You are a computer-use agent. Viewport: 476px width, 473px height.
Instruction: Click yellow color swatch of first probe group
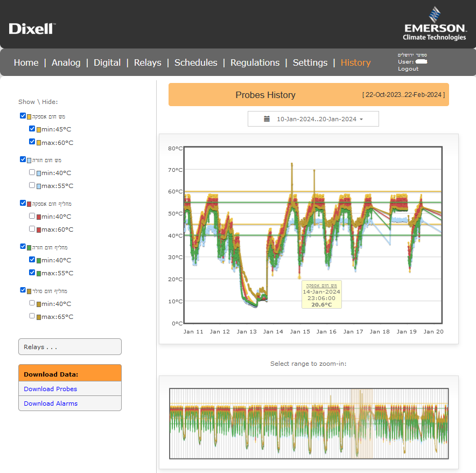[x=29, y=117]
